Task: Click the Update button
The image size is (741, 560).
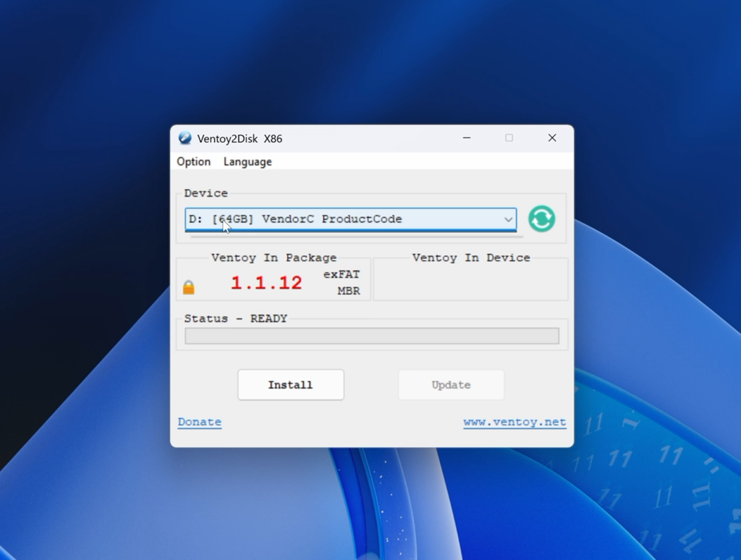Action: (x=452, y=385)
